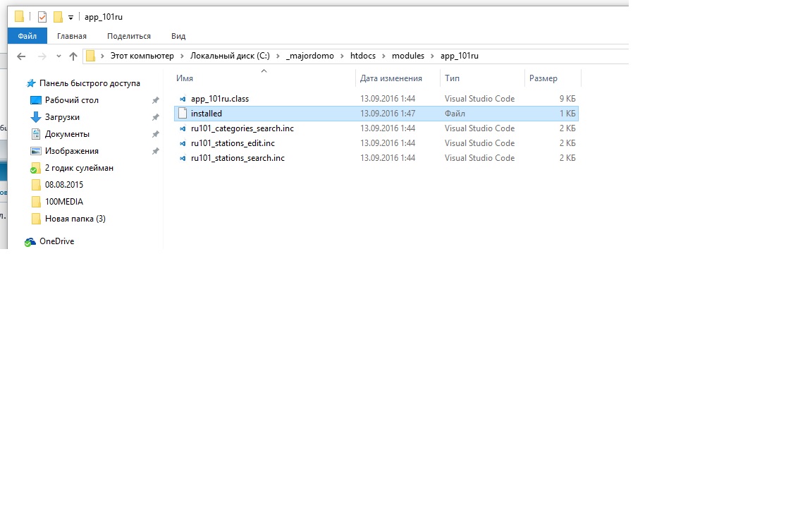Open Изображения in sidebar
Image resolution: width=812 pixels, height=508 pixels.
[71, 151]
